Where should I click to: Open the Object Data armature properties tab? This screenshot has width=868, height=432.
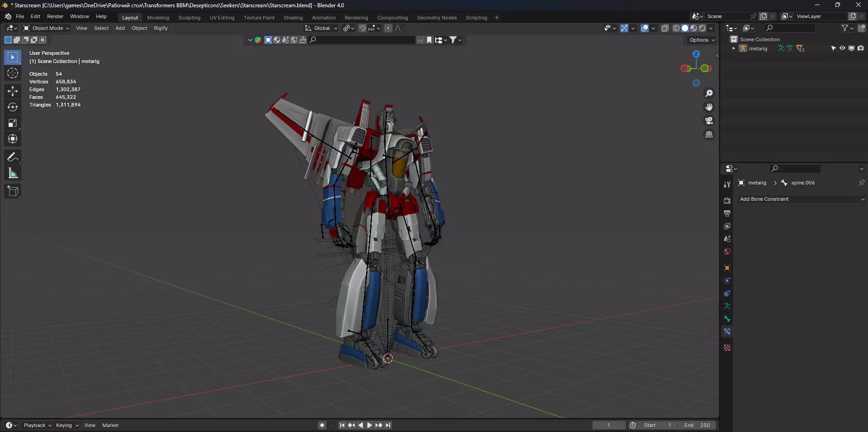[727, 306]
